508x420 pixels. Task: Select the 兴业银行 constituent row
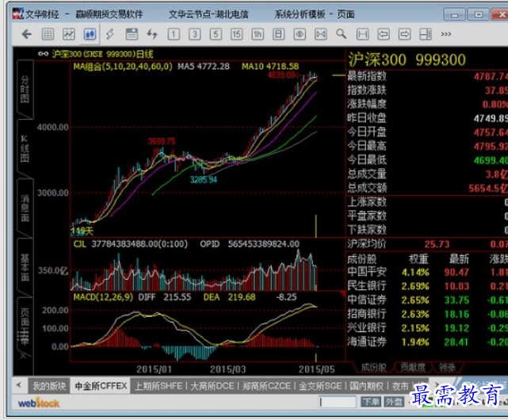coord(427,327)
